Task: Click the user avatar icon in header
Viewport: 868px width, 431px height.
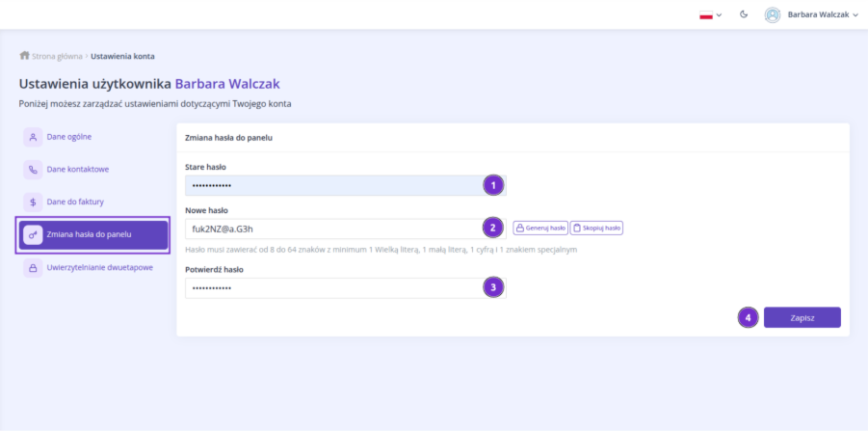Action: click(x=772, y=14)
